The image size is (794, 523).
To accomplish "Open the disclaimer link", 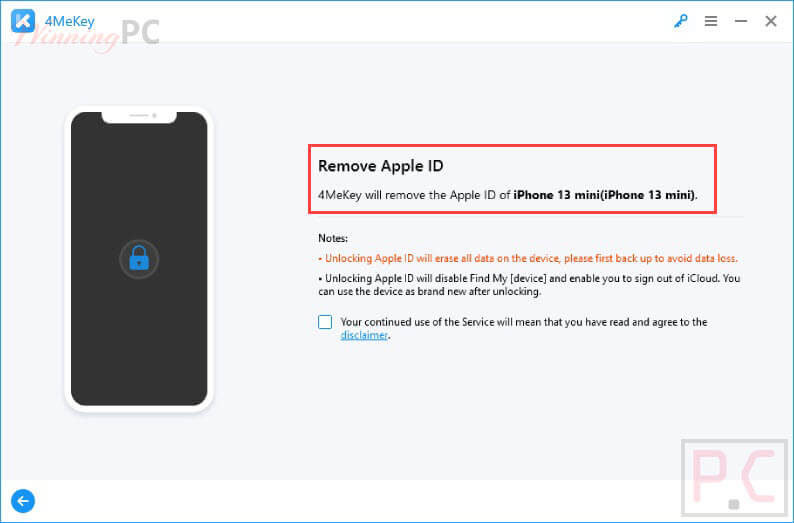I will point(364,335).
